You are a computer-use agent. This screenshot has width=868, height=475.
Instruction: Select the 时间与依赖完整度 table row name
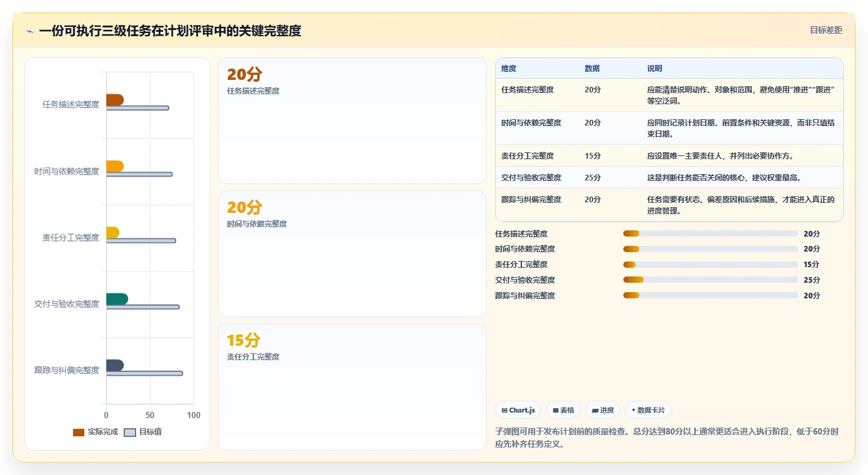[531, 122]
